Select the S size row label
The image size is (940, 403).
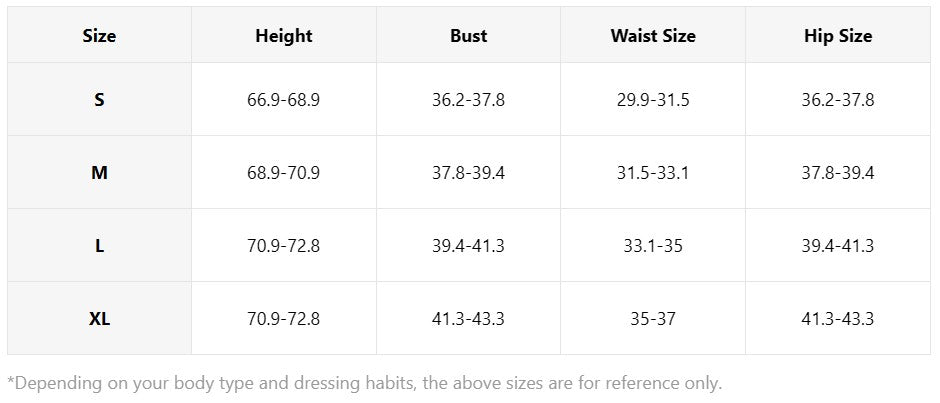click(100, 100)
